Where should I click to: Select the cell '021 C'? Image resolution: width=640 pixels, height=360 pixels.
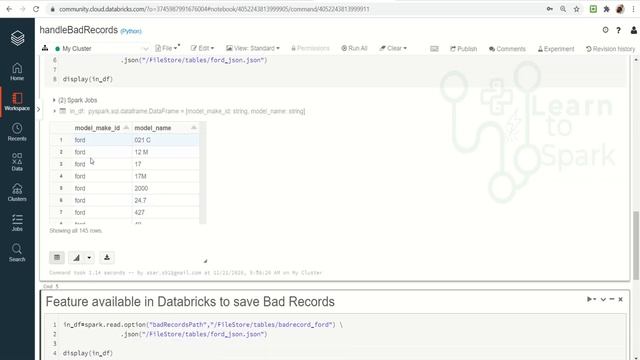pos(166,140)
